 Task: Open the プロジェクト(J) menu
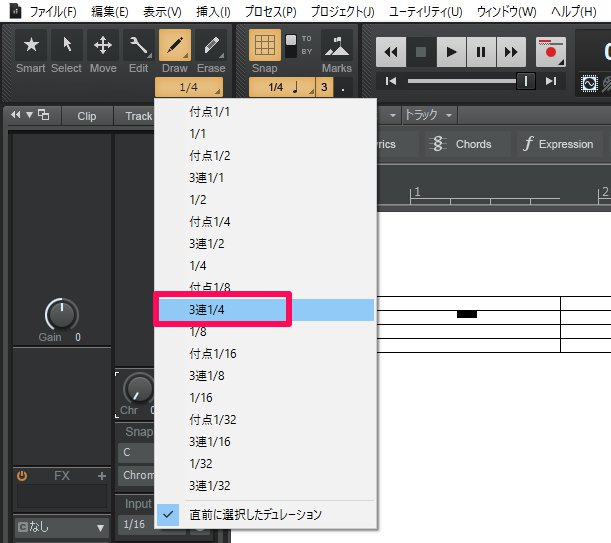(x=343, y=12)
